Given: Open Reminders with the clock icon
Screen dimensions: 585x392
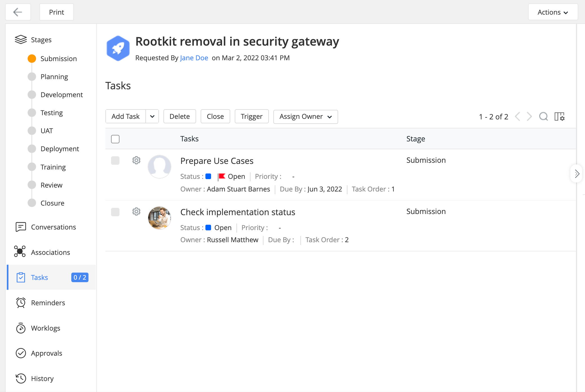Looking at the screenshot, I should click(48, 303).
